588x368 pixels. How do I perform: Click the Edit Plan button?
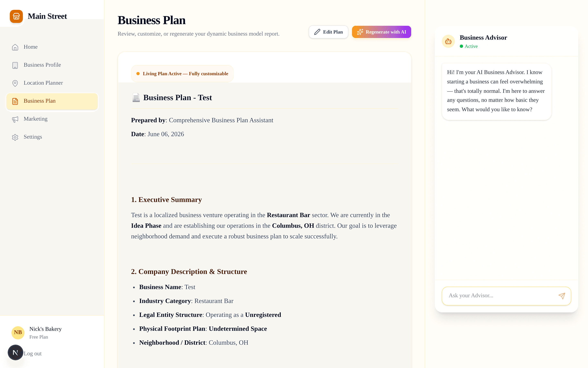point(328,32)
